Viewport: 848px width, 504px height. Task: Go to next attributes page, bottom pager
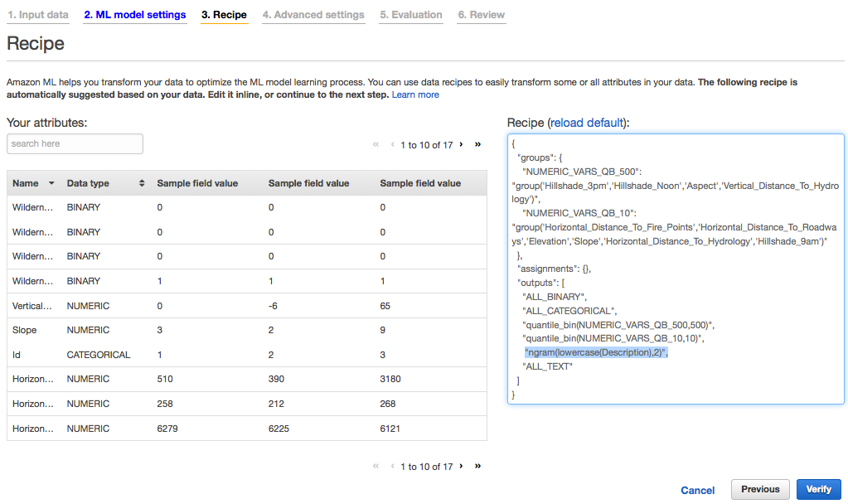pos(461,466)
